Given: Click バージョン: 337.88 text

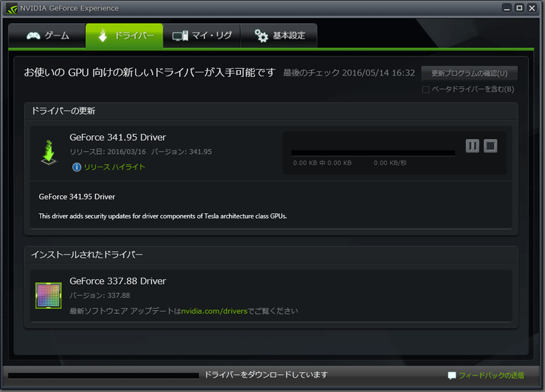Looking at the screenshot, I should tap(99, 295).
